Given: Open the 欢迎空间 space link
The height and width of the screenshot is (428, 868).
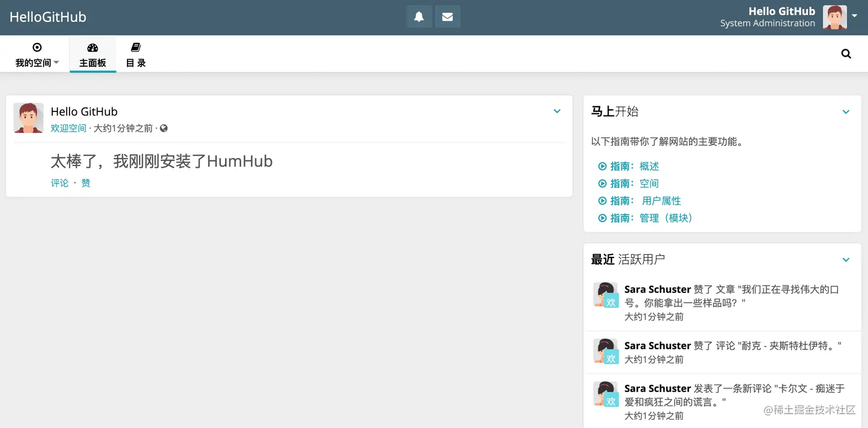Looking at the screenshot, I should [x=68, y=128].
